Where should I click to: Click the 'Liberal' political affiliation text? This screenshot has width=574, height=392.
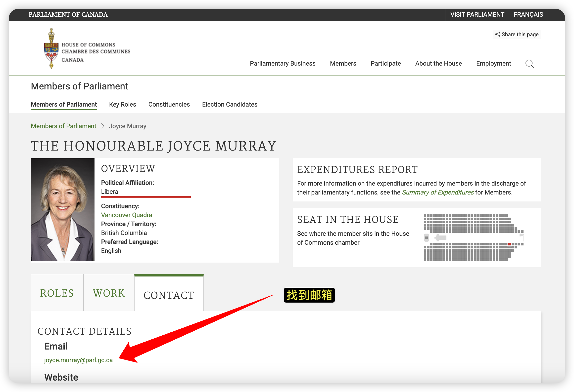coord(110,192)
